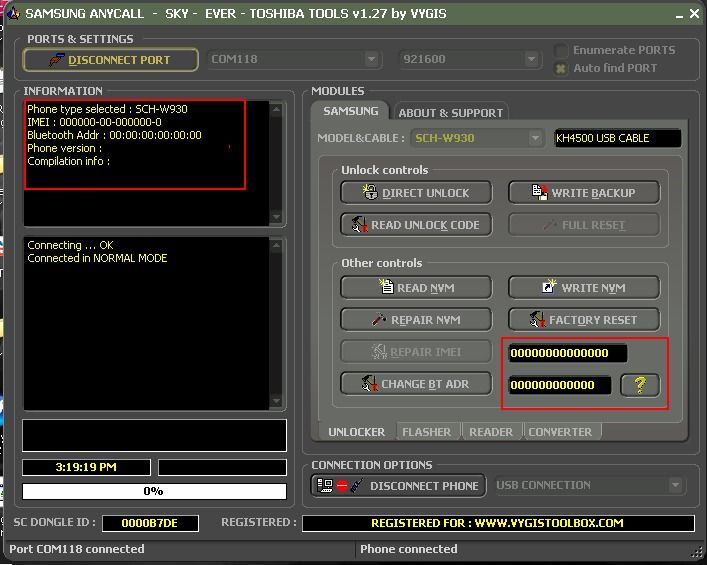707x565 pixels.
Task: Click the tools icon on Read Unlock Code
Action: (359, 224)
